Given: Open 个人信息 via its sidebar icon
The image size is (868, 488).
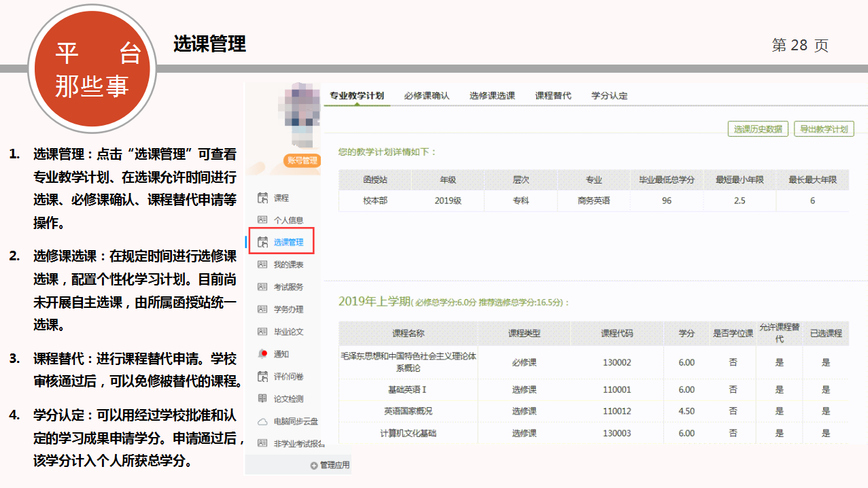Looking at the screenshot, I should click(x=262, y=220).
